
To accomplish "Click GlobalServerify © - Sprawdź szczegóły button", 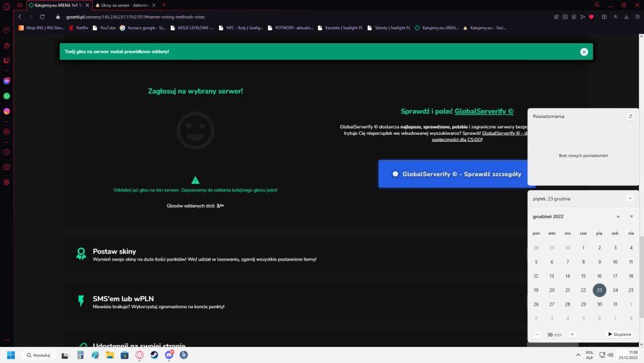I will (456, 174).
